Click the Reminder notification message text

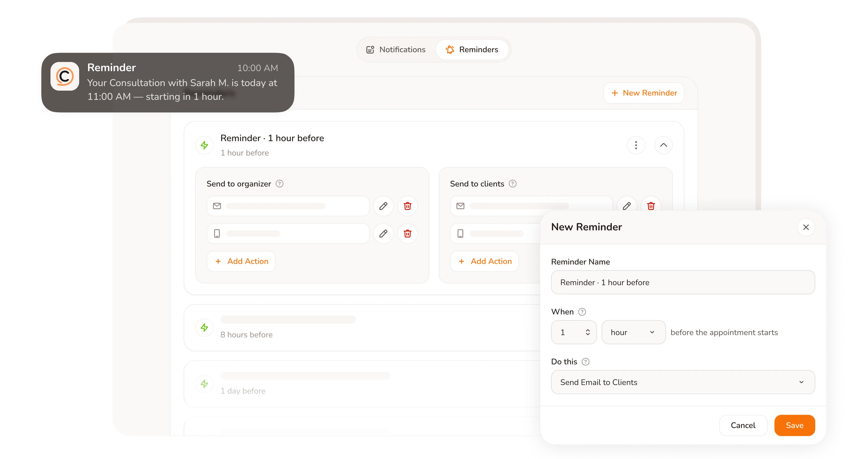pos(182,90)
